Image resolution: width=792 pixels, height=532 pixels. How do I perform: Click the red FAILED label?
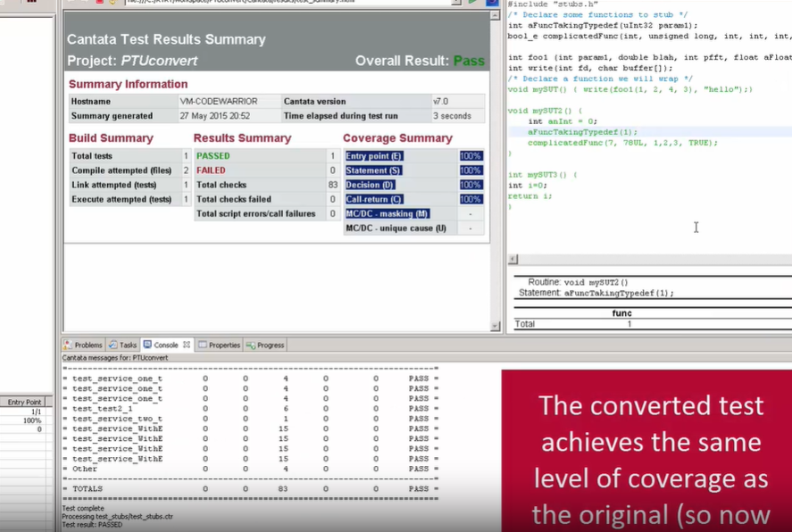211,170
